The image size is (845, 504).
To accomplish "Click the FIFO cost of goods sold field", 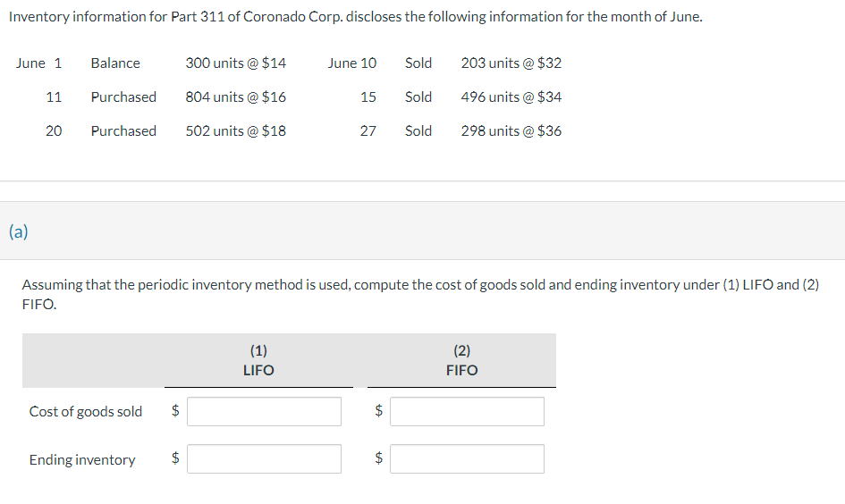I will [x=467, y=411].
